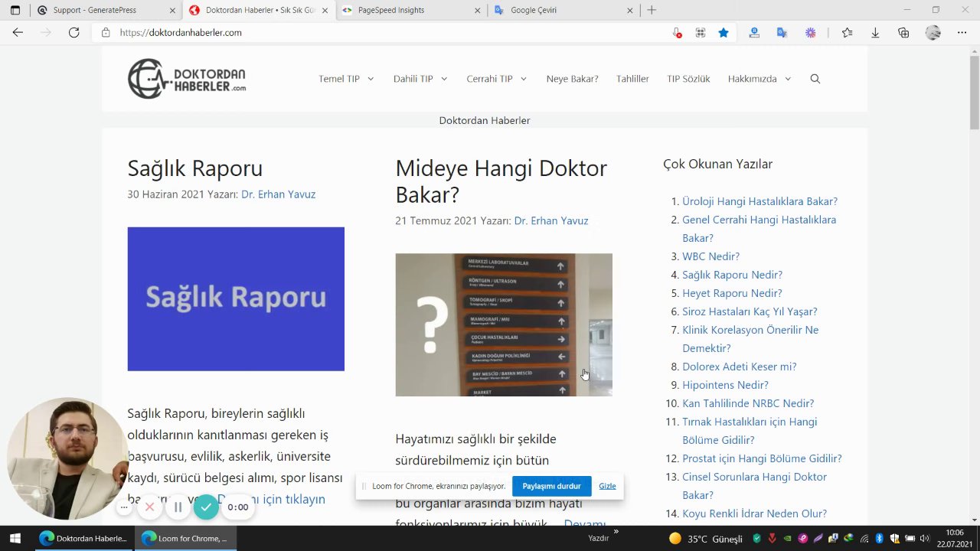Image resolution: width=980 pixels, height=551 pixels.
Task: Open the Neye Bakar? menu item
Action: click(572, 79)
